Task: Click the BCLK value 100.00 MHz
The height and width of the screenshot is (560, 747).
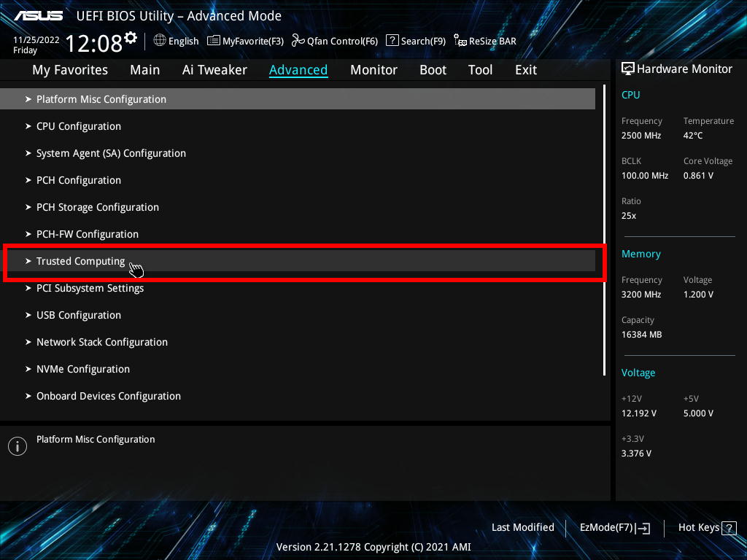Action: coord(645,176)
